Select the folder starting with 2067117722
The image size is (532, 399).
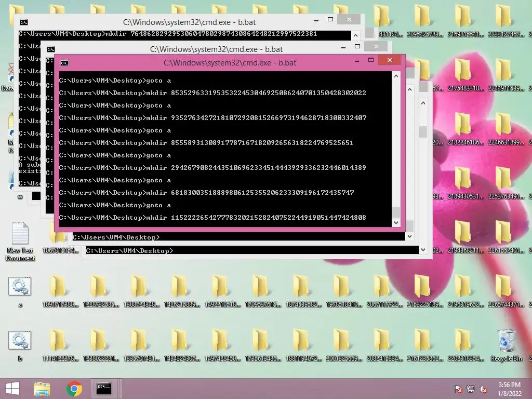click(384, 291)
